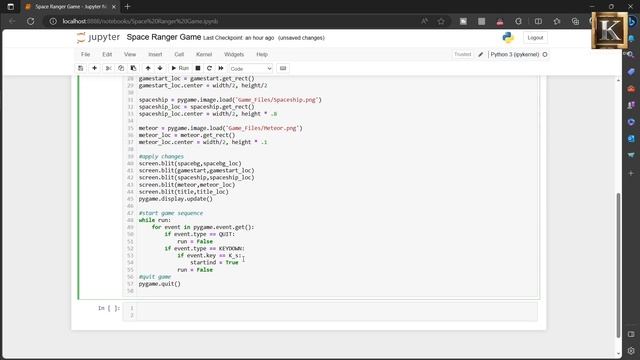Open Outlook in the Edge sidebar
640x360 pixels.
(631, 139)
